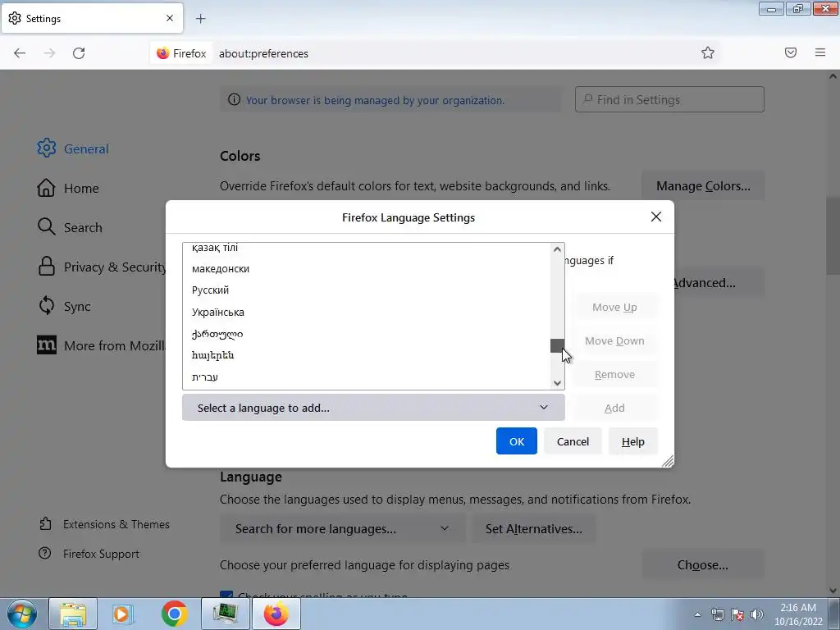Open the Sync settings category
The width and height of the screenshot is (840, 630).
(x=64, y=306)
